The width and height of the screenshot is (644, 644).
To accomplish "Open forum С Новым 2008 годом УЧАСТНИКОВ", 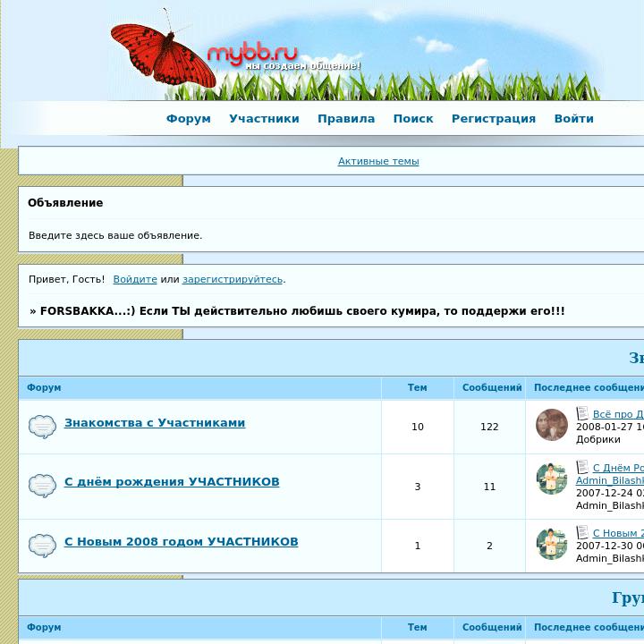I will point(181,541).
